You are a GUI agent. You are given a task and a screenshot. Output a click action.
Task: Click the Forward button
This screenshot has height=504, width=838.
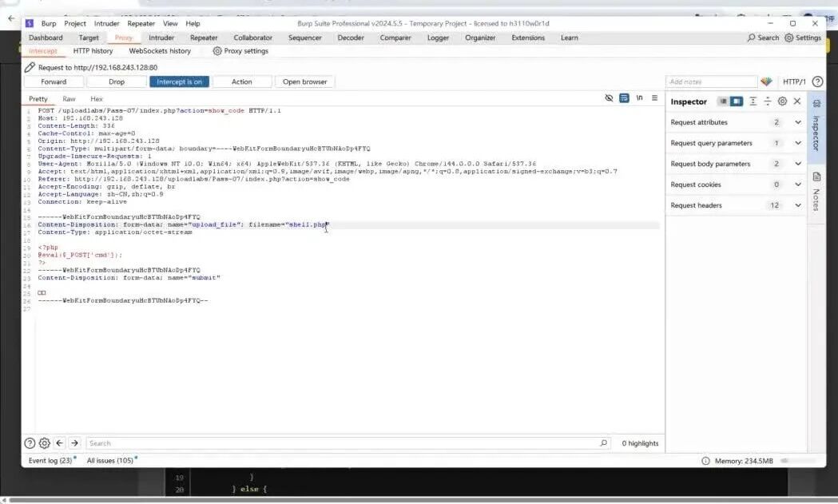pyautogui.click(x=54, y=81)
